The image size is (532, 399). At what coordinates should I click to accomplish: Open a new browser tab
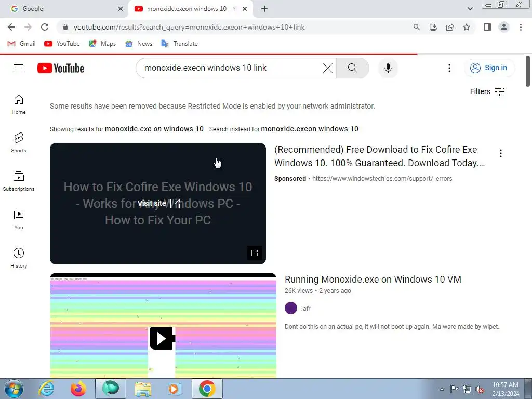tap(264, 9)
